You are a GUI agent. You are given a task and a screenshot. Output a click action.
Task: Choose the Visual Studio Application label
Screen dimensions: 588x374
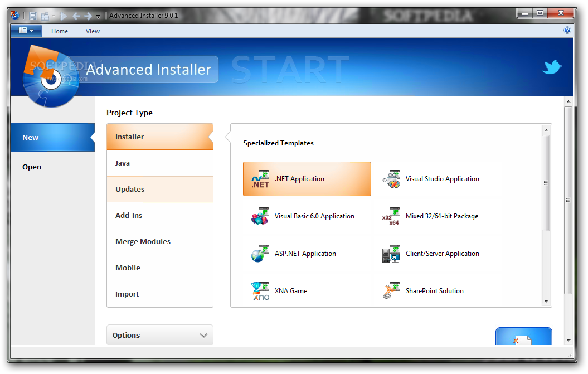[442, 179]
